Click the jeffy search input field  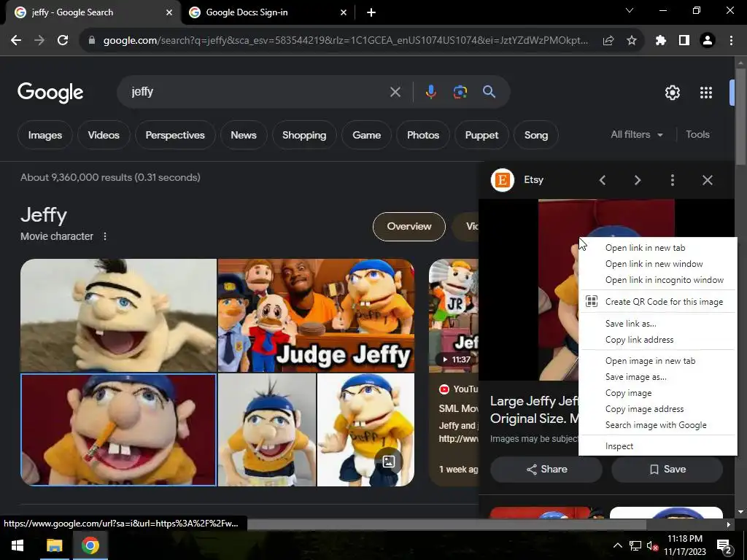point(258,92)
